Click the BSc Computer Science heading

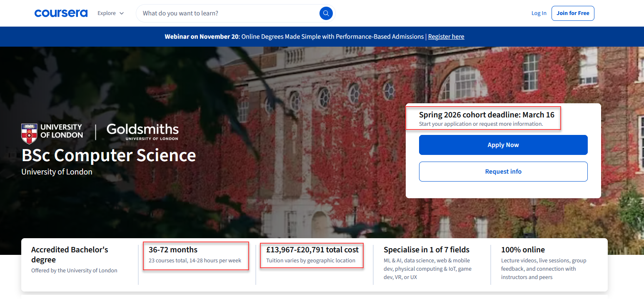(x=109, y=155)
